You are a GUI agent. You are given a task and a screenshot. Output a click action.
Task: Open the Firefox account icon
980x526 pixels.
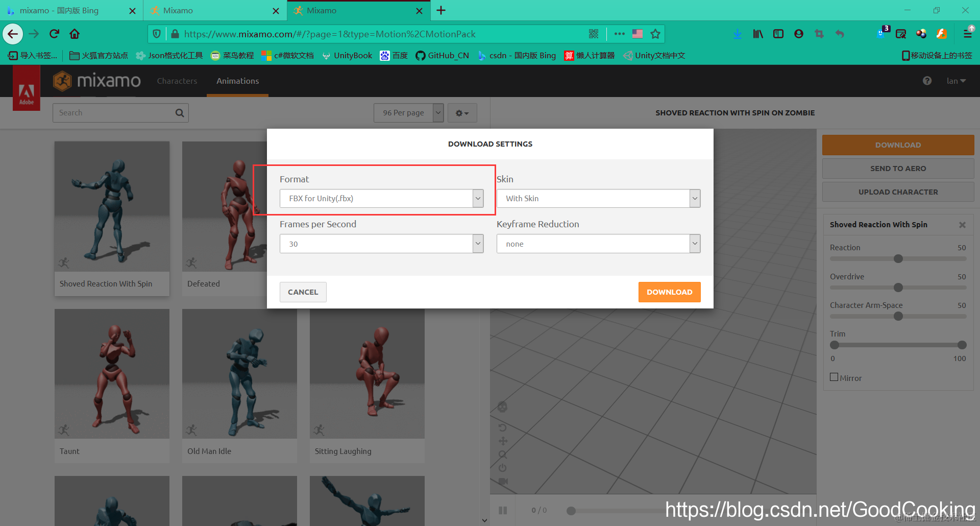tap(799, 34)
